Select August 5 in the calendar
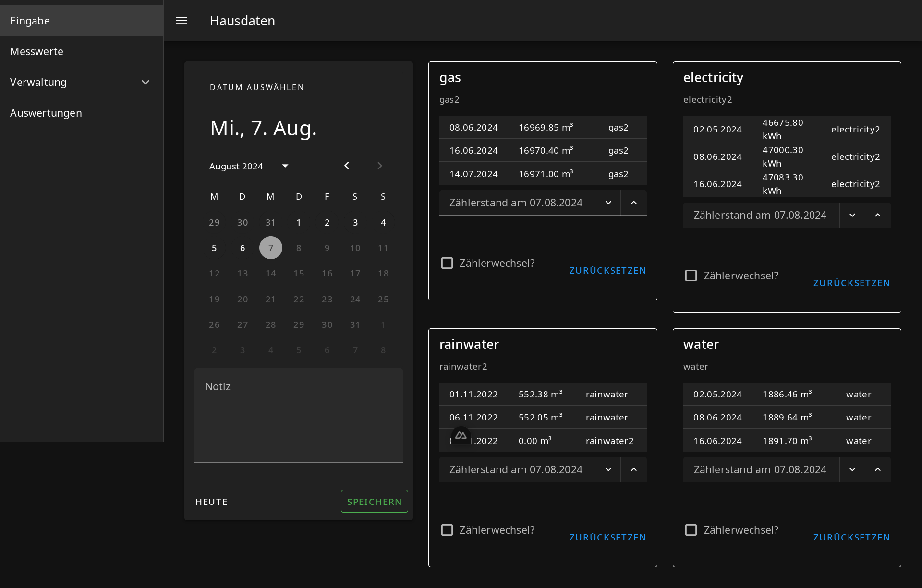 coord(214,248)
